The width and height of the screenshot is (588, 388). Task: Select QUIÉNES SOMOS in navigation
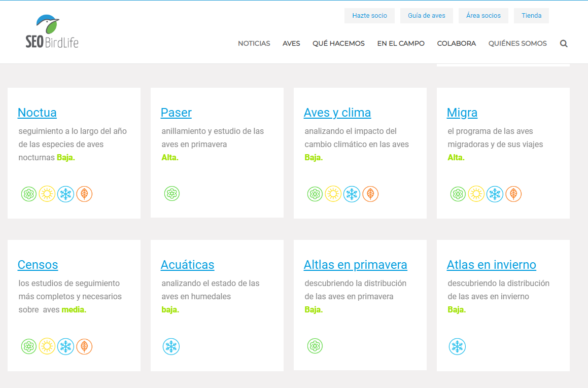[x=517, y=44]
